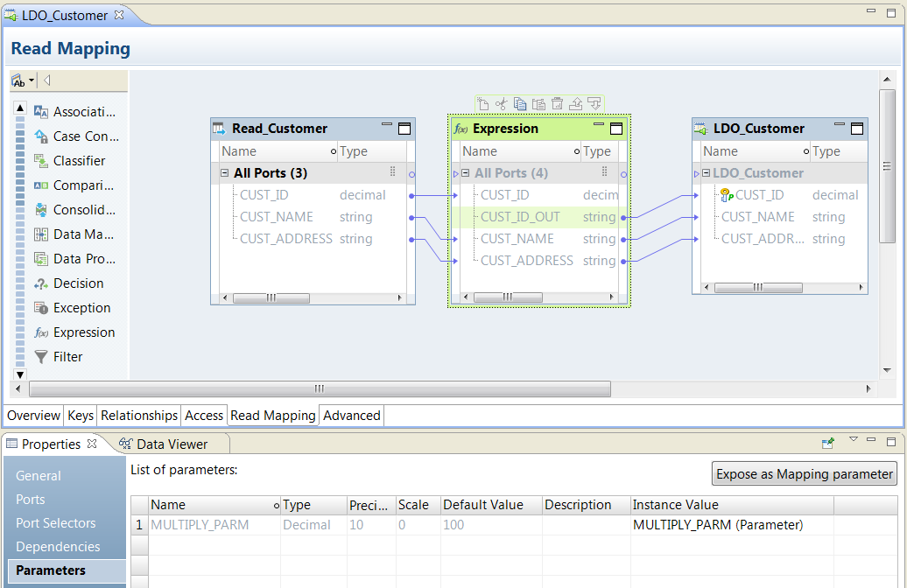Switch to the Data Viewer tab

(x=164, y=444)
